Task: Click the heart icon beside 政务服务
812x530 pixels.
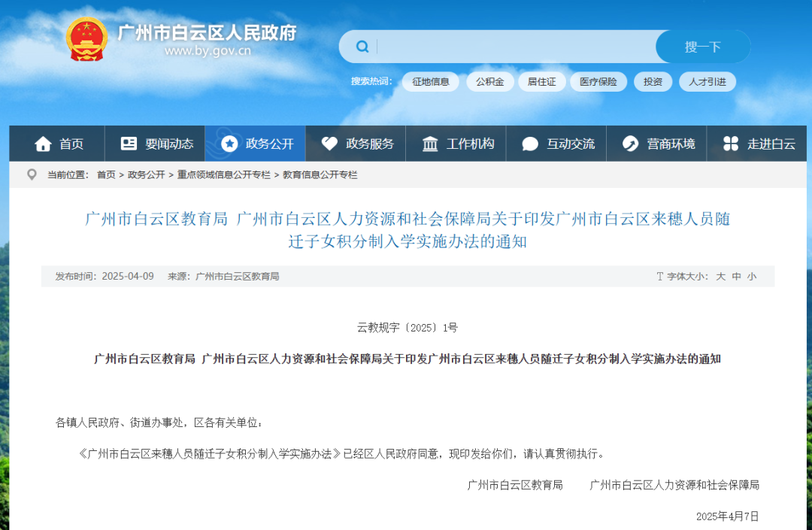Action: 329,144
